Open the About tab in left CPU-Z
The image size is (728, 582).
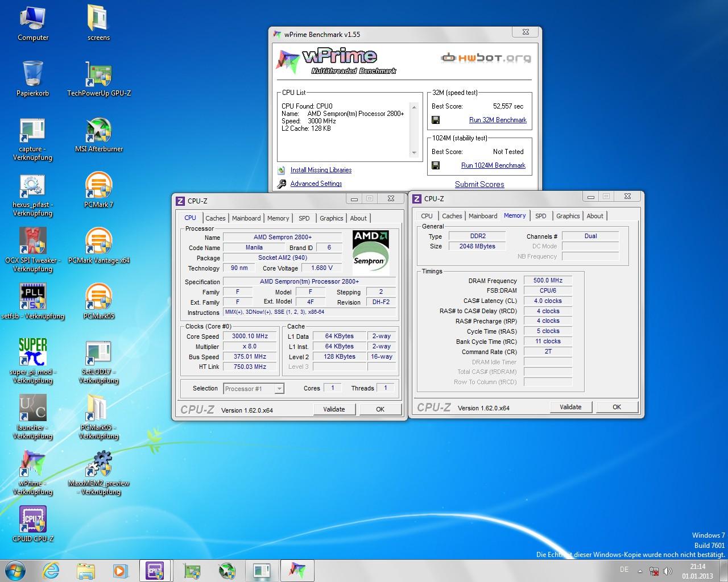coord(358,218)
